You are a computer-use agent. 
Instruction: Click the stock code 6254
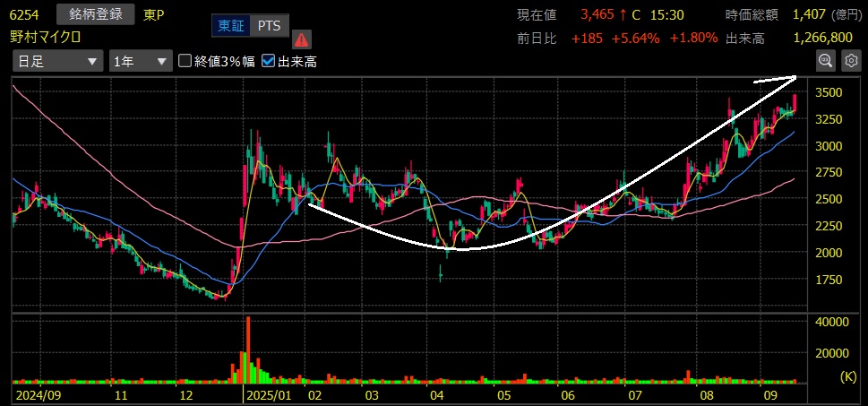[24, 14]
